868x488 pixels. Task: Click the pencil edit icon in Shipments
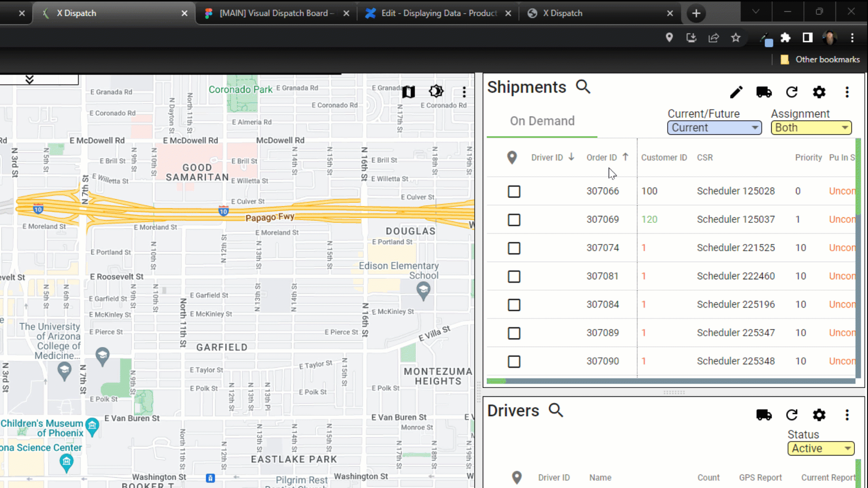(736, 92)
